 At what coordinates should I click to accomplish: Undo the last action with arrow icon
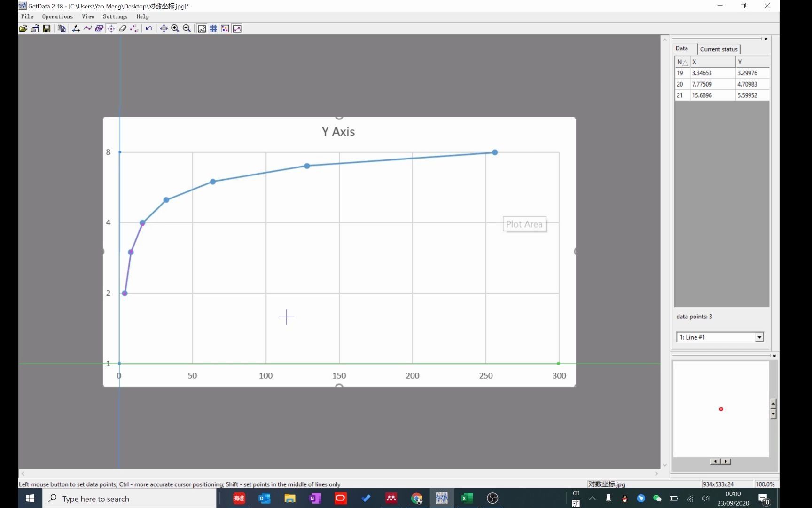149,29
